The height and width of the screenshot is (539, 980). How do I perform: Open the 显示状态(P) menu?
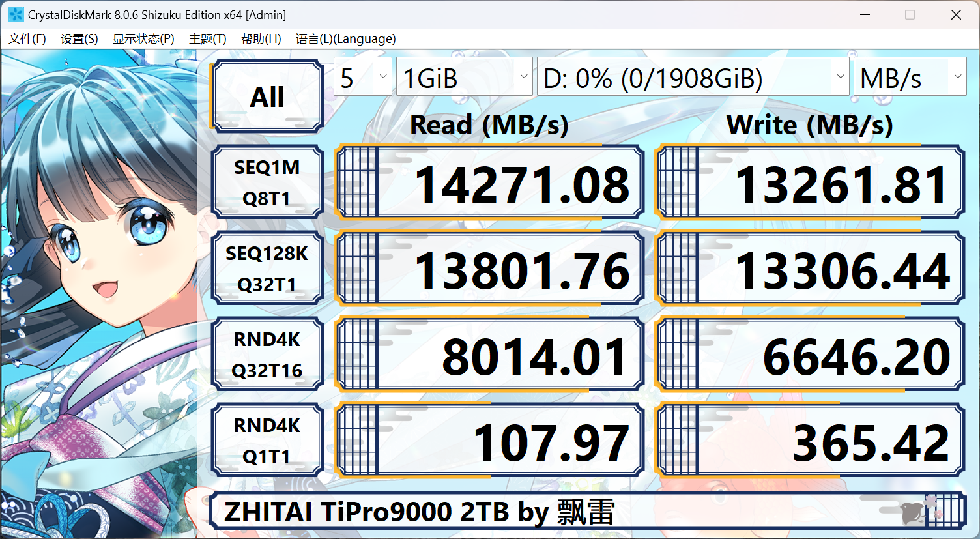tap(145, 38)
